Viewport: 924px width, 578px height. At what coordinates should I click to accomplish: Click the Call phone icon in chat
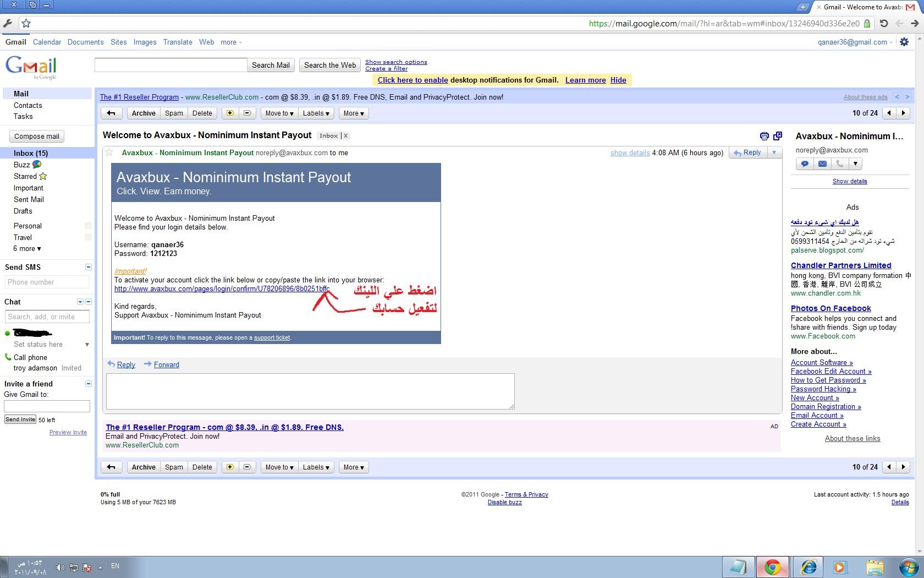[8, 357]
